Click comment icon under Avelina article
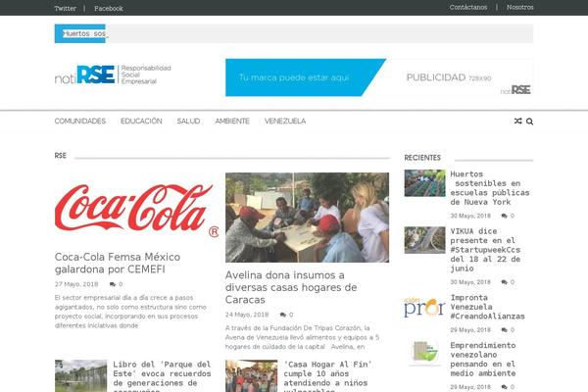The height and width of the screenshot is (392, 588). [283, 315]
